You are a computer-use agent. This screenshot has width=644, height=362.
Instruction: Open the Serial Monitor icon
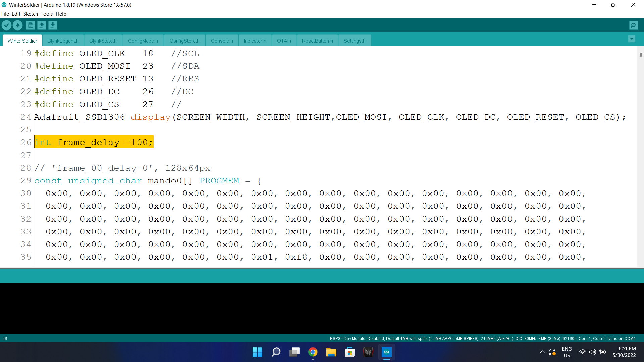pos(634,25)
